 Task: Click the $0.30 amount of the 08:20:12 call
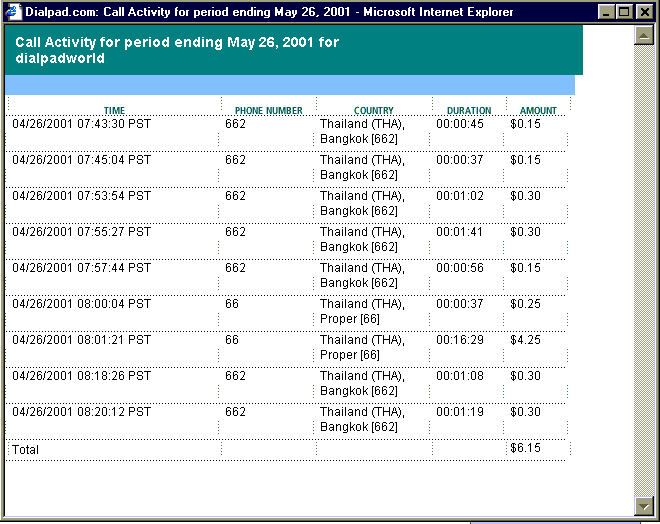525,412
